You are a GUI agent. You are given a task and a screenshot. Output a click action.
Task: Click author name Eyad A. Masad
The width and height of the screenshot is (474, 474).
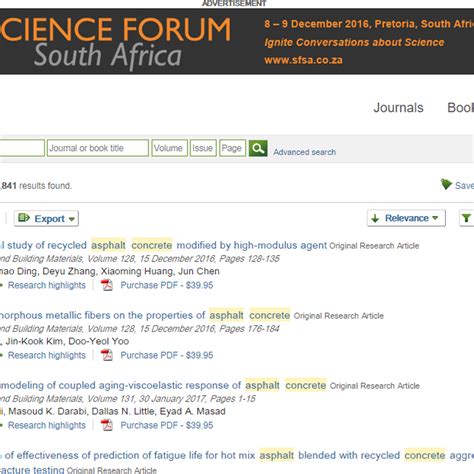[192, 411]
